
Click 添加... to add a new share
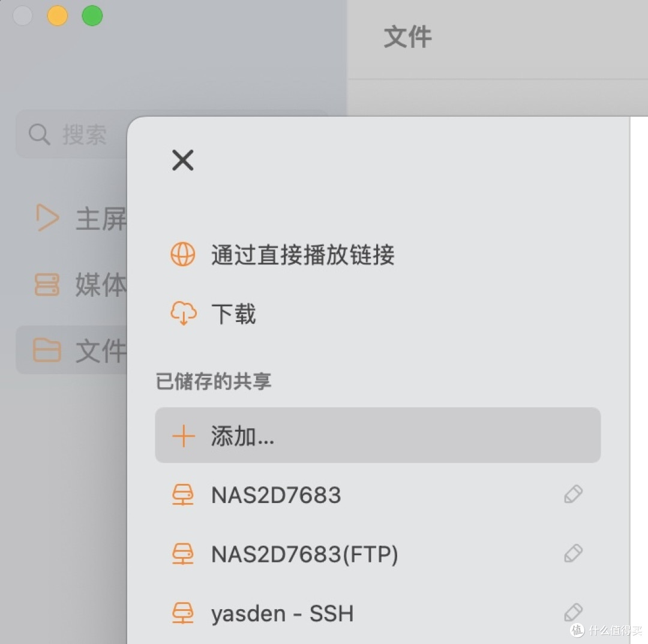coord(242,436)
